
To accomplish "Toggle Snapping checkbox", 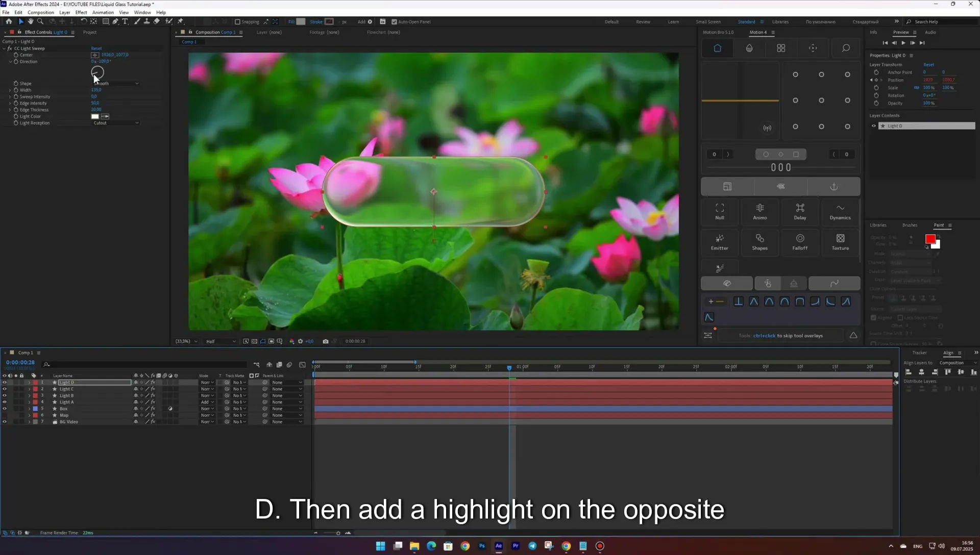I will coord(237,22).
